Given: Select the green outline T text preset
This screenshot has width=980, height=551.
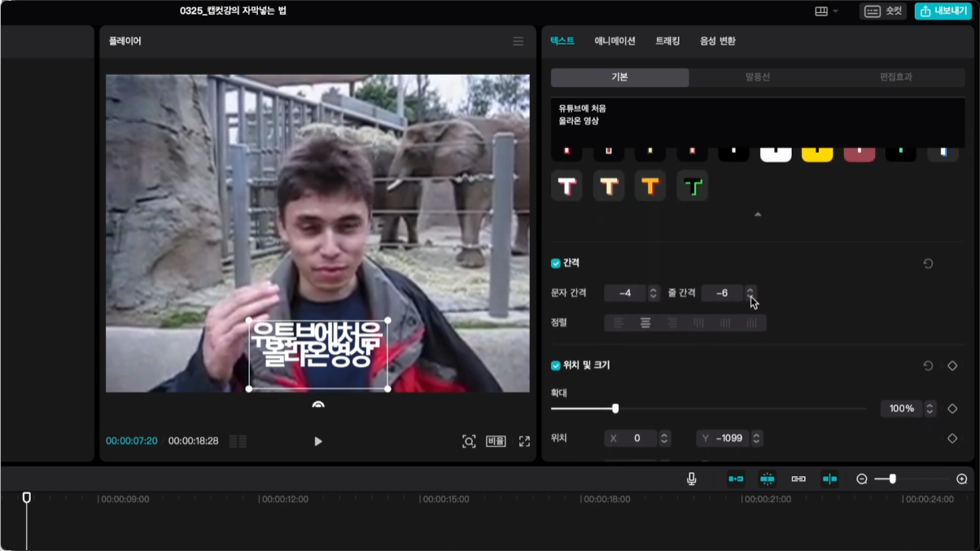Looking at the screenshot, I should [692, 186].
